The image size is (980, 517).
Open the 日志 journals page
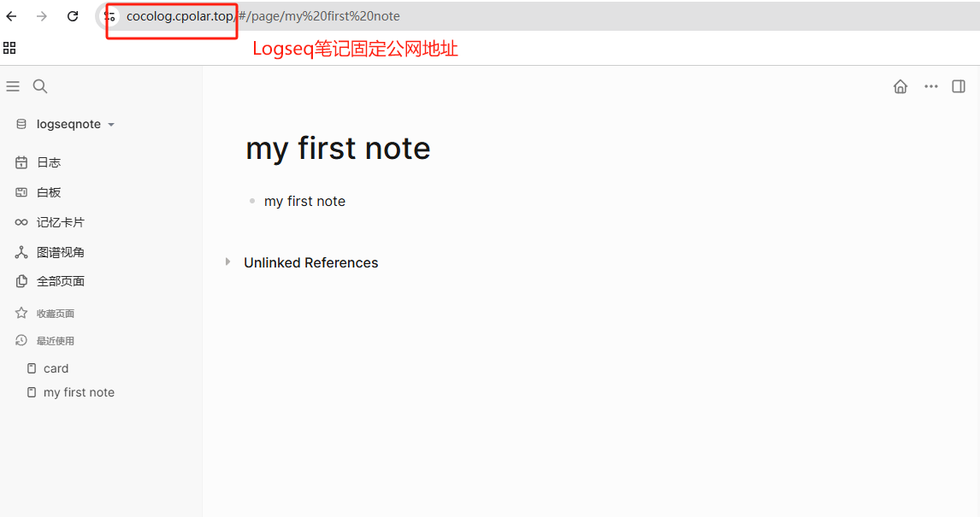tap(48, 162)
